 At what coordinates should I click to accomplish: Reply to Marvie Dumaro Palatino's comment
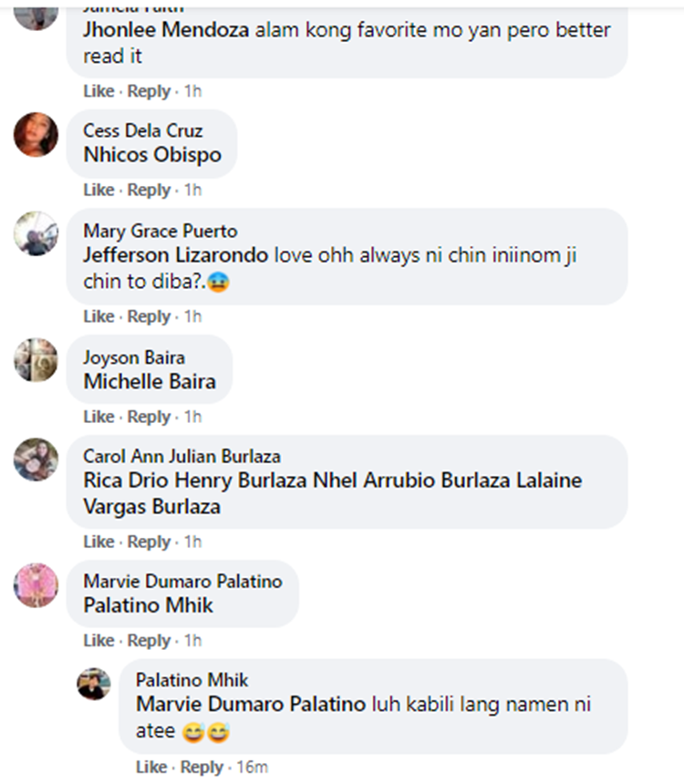pyautogui.click(x=149, y=641)
